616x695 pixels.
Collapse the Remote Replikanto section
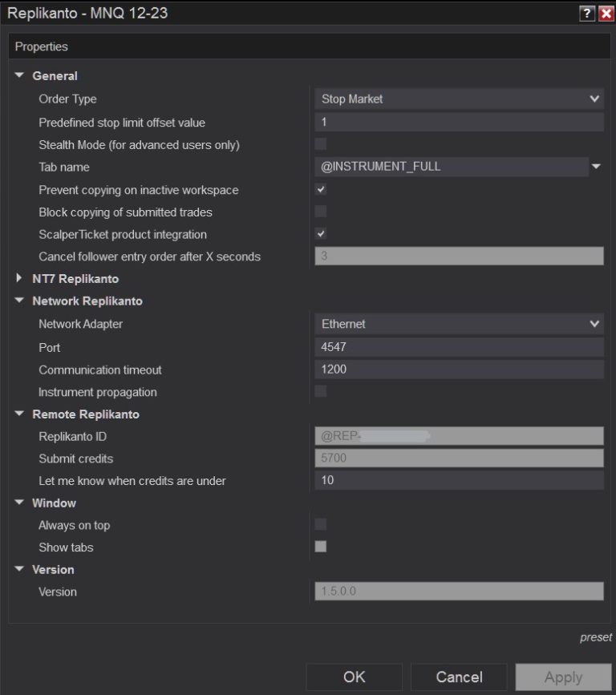20,414
